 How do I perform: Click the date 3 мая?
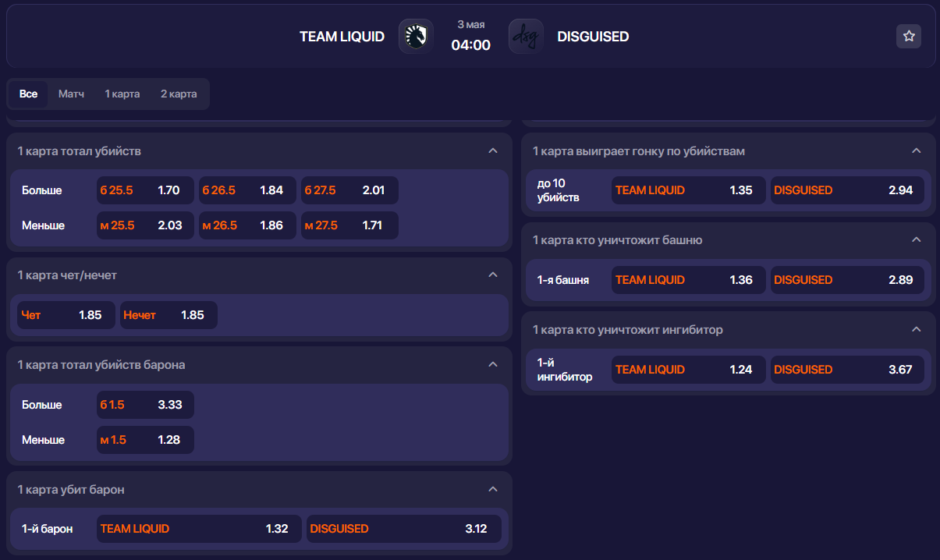tap(471, 25)
